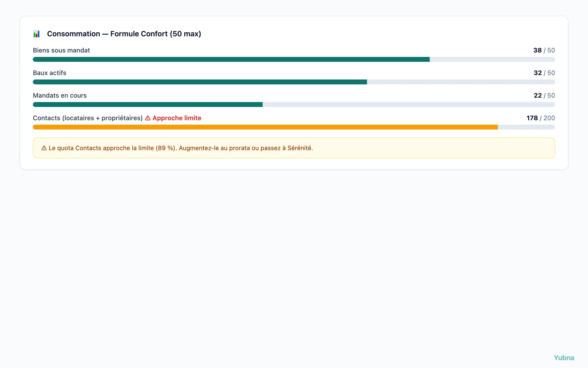Click the label Contacts (locataires + propriétaires)
The image size is (588, 368).
pos(88,118)
